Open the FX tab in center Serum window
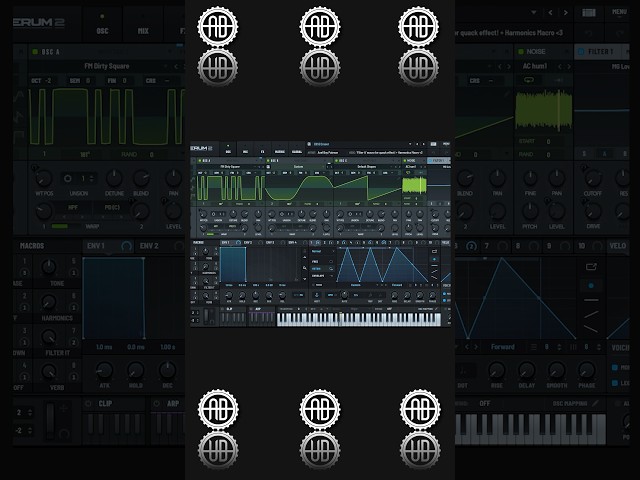Image resolution: width=640 pixels, height=480 pixels. (262, 149)
